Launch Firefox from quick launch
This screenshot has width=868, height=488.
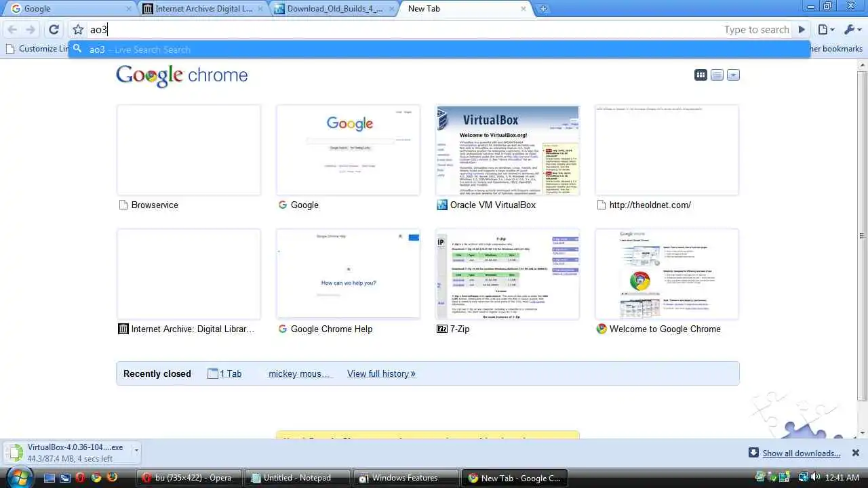coord(113,478)
